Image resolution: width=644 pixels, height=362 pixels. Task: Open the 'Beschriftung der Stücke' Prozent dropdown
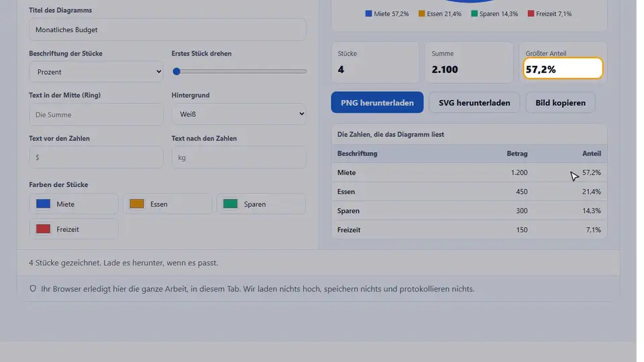pyautogui.click(x=96, y=72)
